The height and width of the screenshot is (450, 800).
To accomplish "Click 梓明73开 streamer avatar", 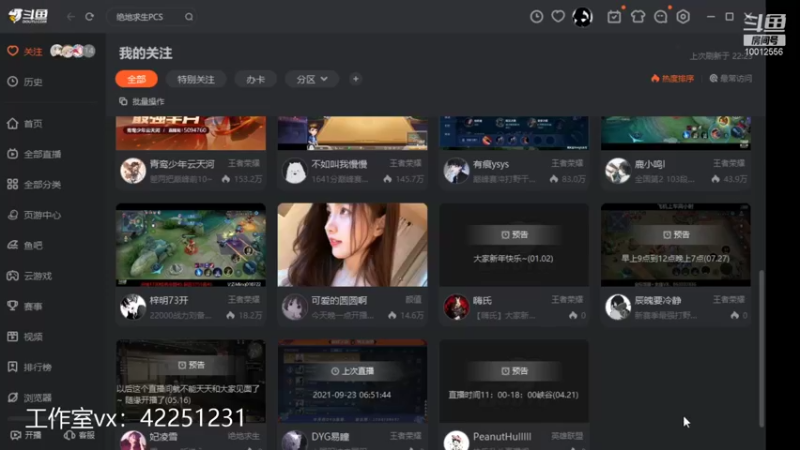I will point(133,307).
